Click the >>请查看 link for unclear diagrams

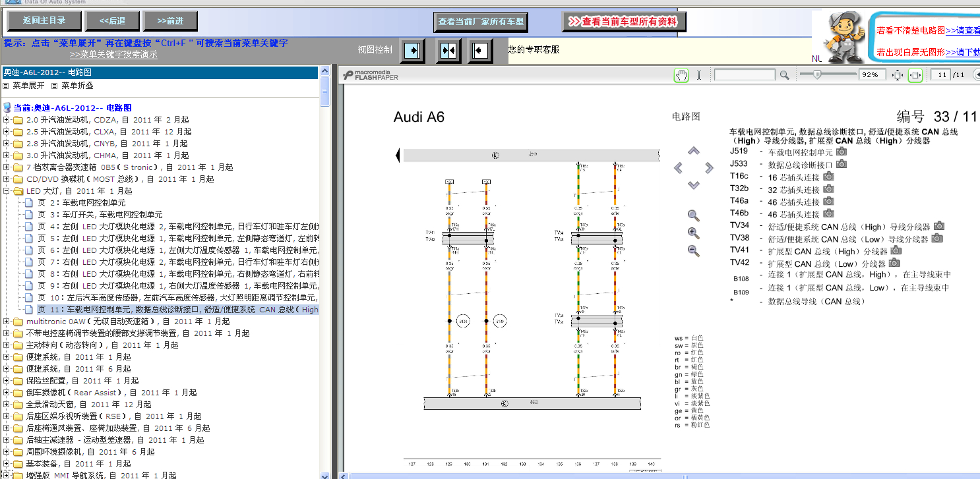963,30
